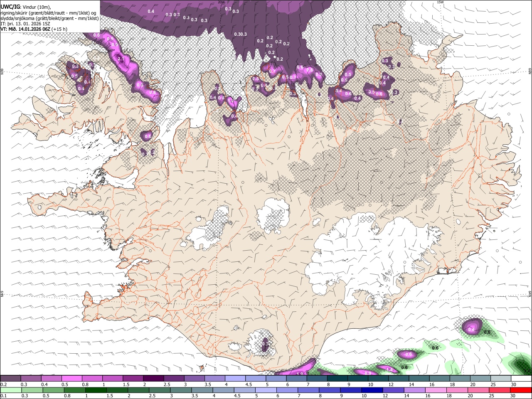
Task: Click the pale green 0.1 swatch in the lower legend
Action: tap(11, 390)
